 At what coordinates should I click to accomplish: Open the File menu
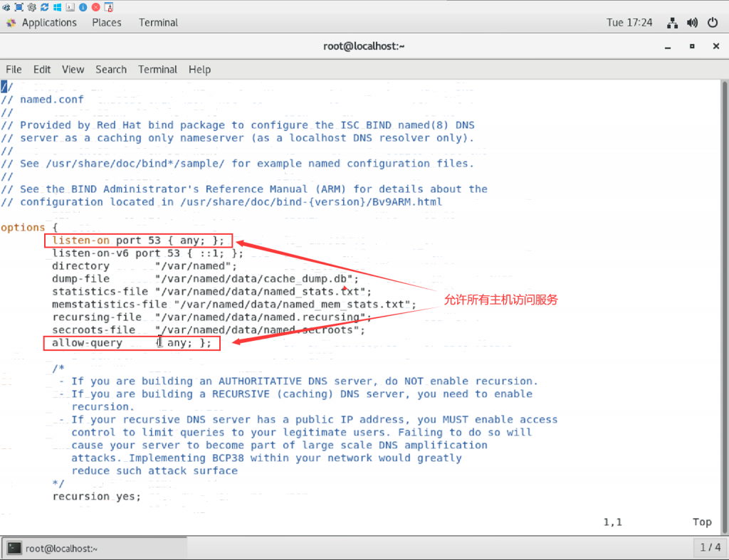pos(14,70)
